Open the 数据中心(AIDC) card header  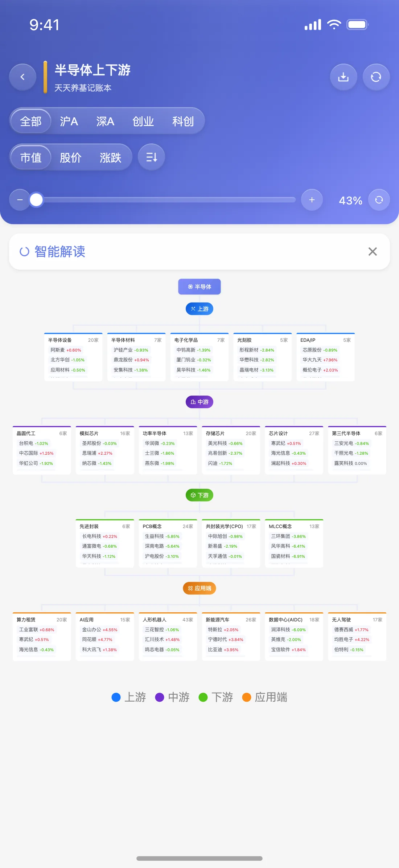294,620
